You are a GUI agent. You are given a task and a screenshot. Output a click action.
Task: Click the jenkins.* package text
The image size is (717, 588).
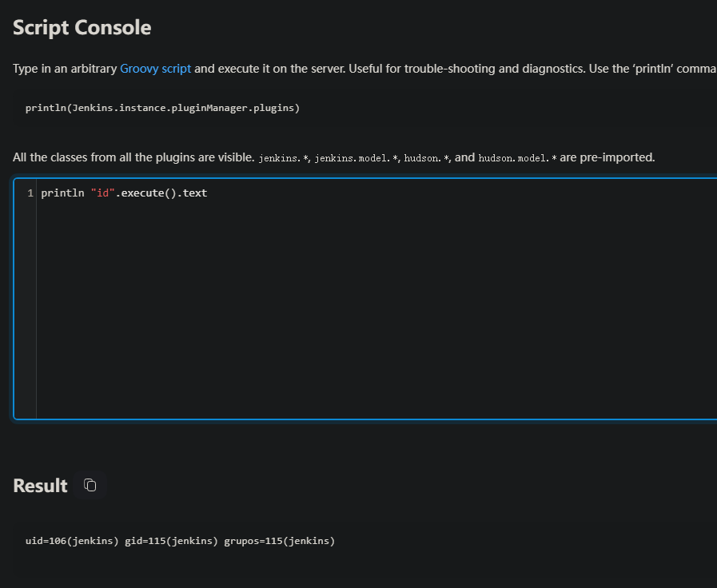click(x=284, y=158)
